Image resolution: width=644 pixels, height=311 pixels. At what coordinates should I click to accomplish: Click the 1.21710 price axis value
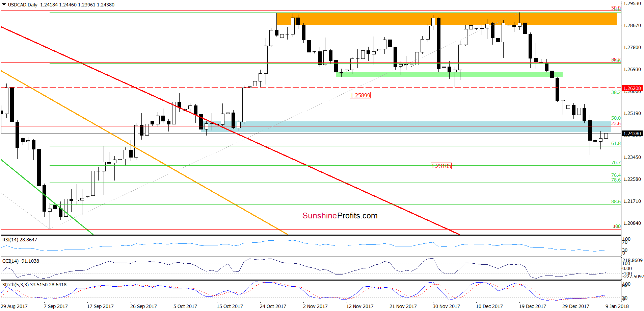click(632, 201)
